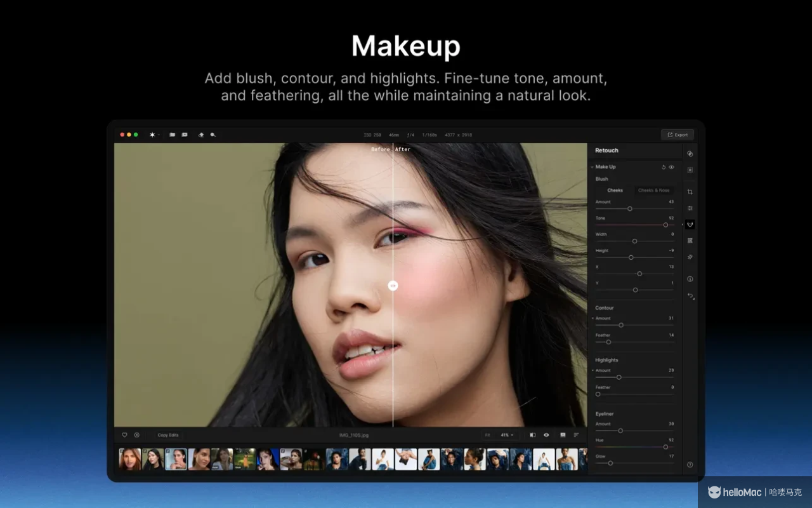Open the edit history undo-arrow icon

(x=690, y=296)
